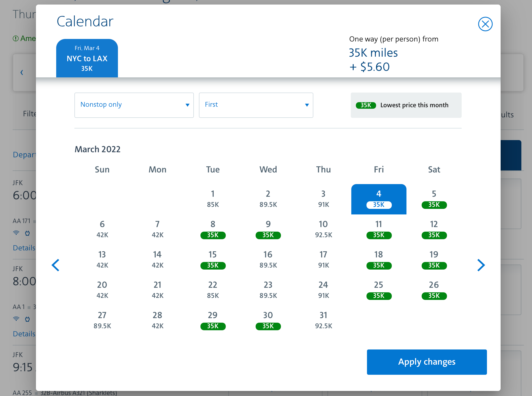Pick March 5 with 35K fare
Image resolution: width=532 pixels, height=396 pixels.
[434, 199]
